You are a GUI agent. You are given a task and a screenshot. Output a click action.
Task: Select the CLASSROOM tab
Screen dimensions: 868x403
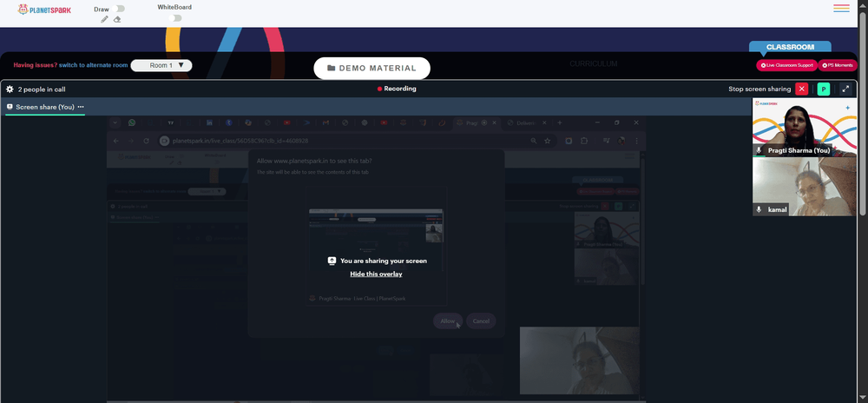coord(790,47)
